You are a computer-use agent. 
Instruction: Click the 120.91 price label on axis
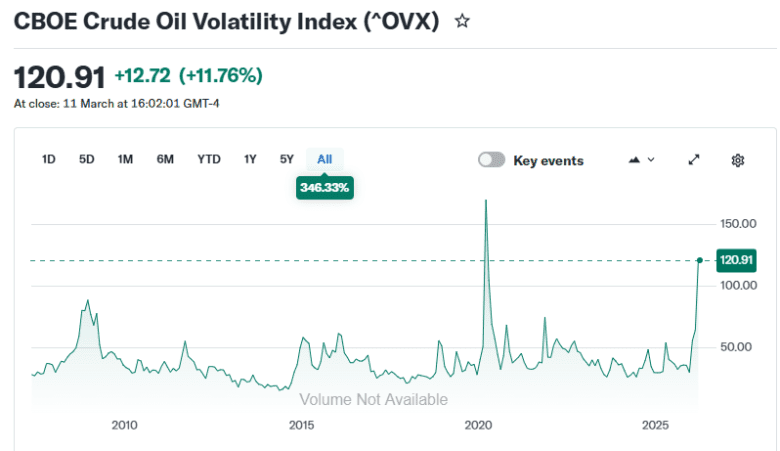click(x=735, y=260)
